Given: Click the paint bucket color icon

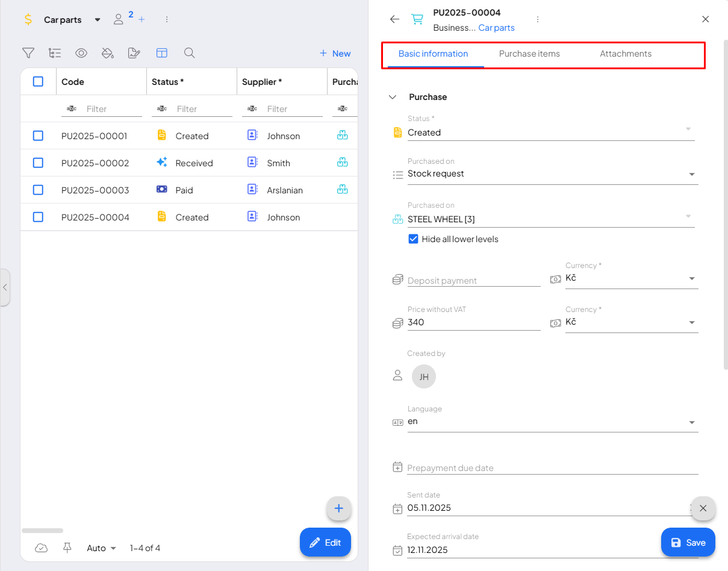Looking at the screenshot, I should point(108,53).
